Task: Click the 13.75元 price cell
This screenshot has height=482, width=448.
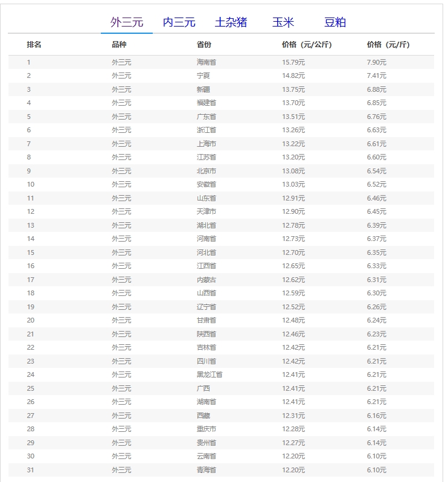Action: (x=293, y=89)
